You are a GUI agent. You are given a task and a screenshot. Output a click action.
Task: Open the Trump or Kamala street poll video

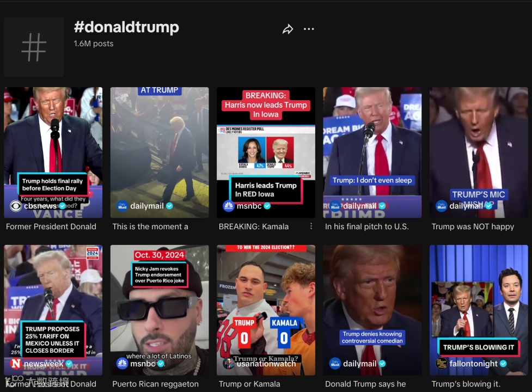[266, 310]
